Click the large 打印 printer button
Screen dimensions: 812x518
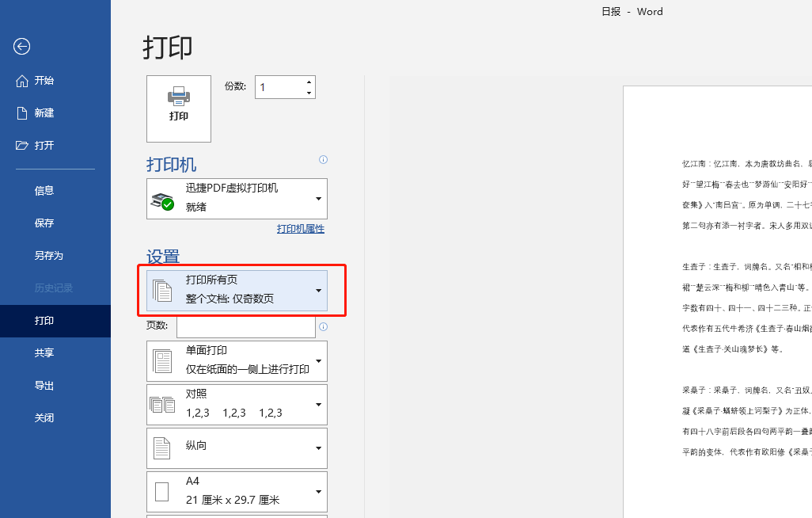pos(179,109)
